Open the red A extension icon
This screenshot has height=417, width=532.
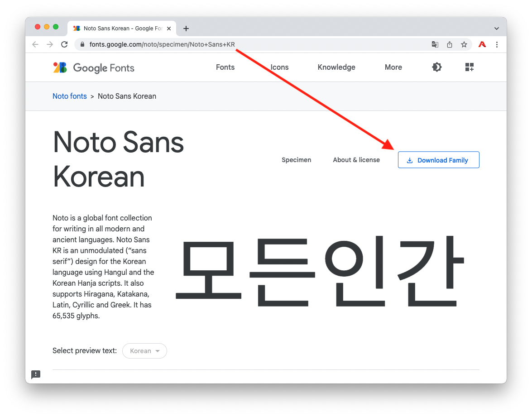[482, 44]
